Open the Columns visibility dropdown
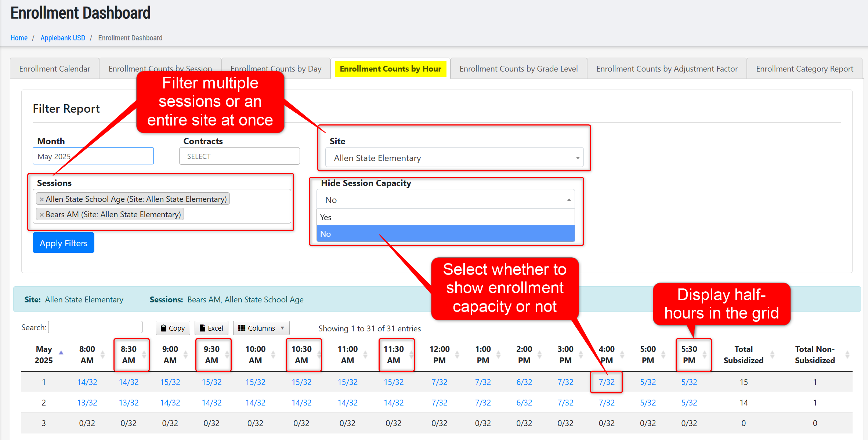Viewport: 868px width, 440px height. pyautogui.click(x=261, y=328)
